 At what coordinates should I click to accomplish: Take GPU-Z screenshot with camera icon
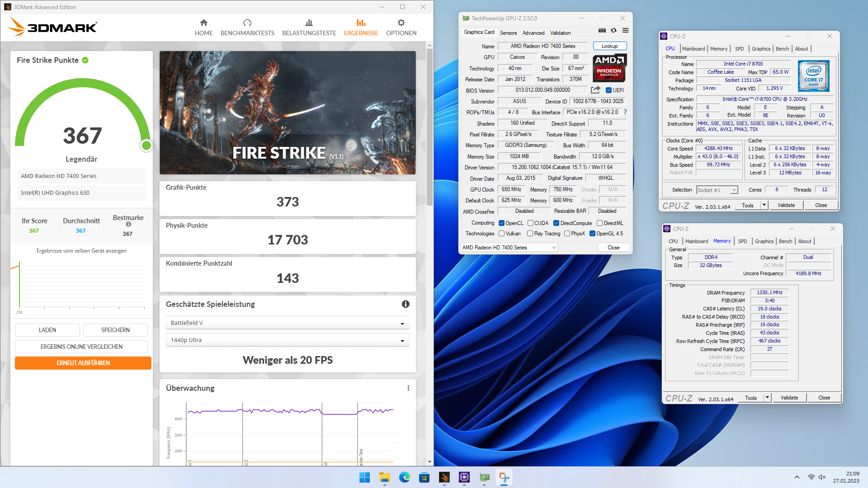602,30
